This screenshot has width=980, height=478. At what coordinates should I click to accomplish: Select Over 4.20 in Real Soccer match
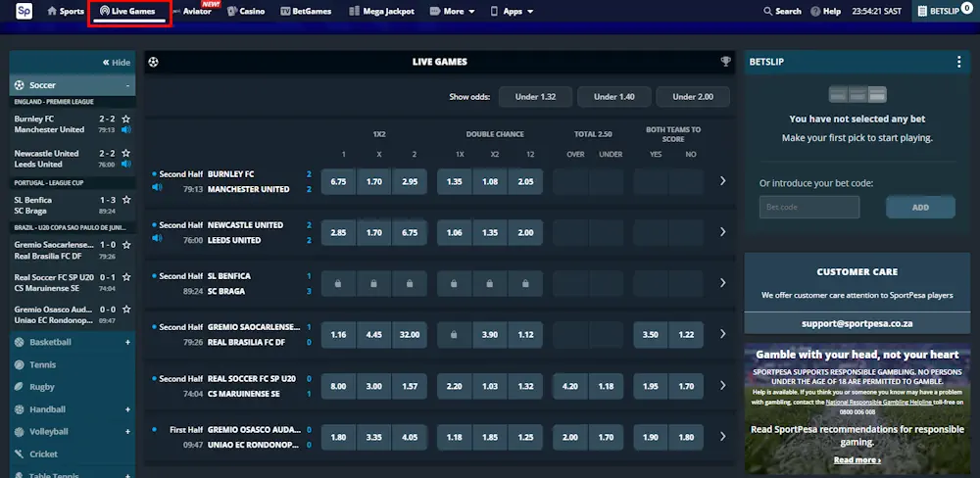(x=570, y=386)
